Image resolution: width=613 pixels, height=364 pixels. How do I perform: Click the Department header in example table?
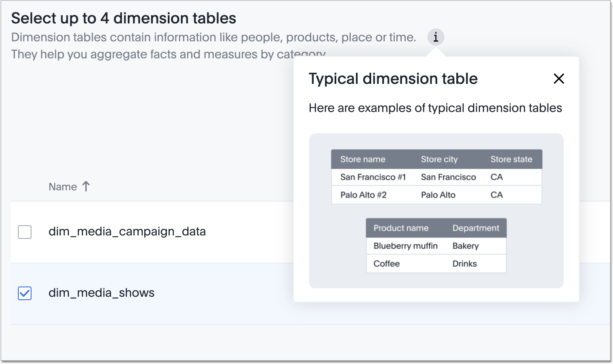tap(476, 228)
